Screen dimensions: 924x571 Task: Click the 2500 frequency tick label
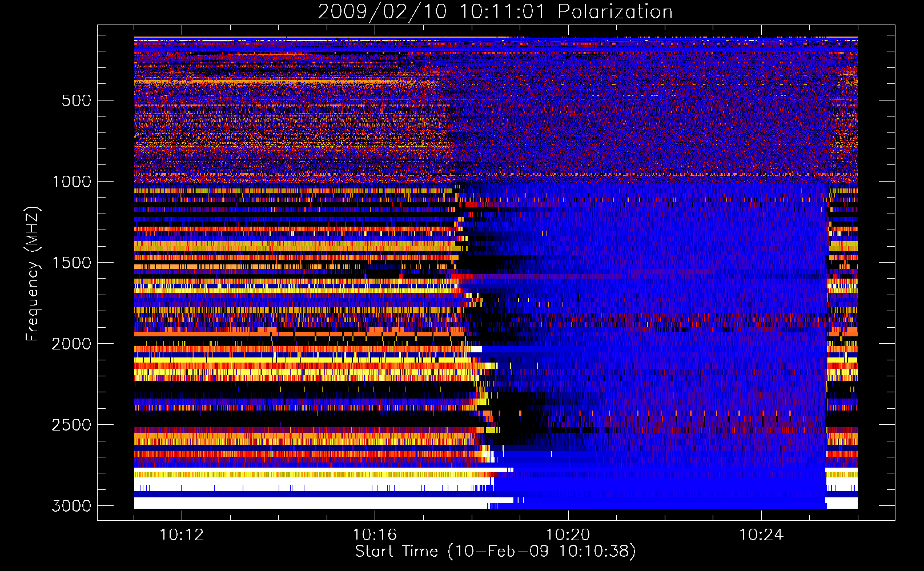(x=71, y=425)
